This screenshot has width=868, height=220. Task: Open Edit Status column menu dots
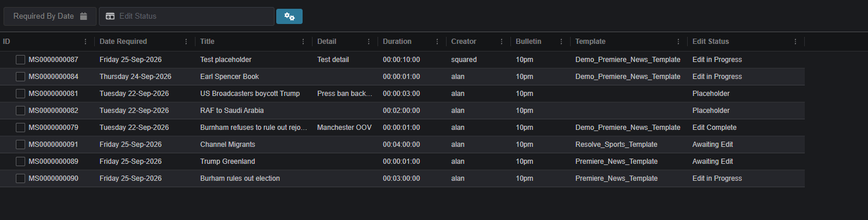point(795,42)
